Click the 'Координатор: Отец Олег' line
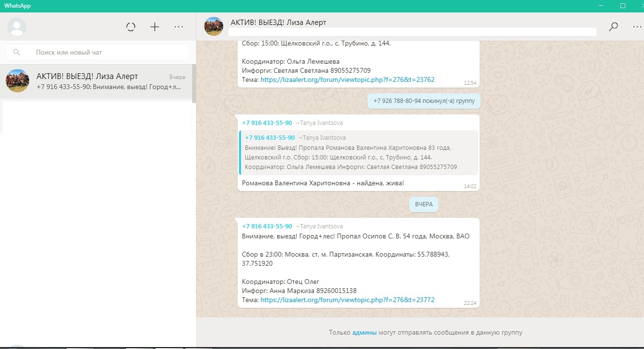644x349 pixels. tap(280, 281)
